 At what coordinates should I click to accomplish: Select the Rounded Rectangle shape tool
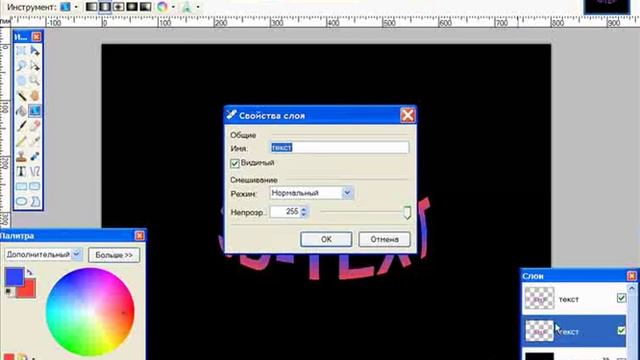(x=35, y=186)
